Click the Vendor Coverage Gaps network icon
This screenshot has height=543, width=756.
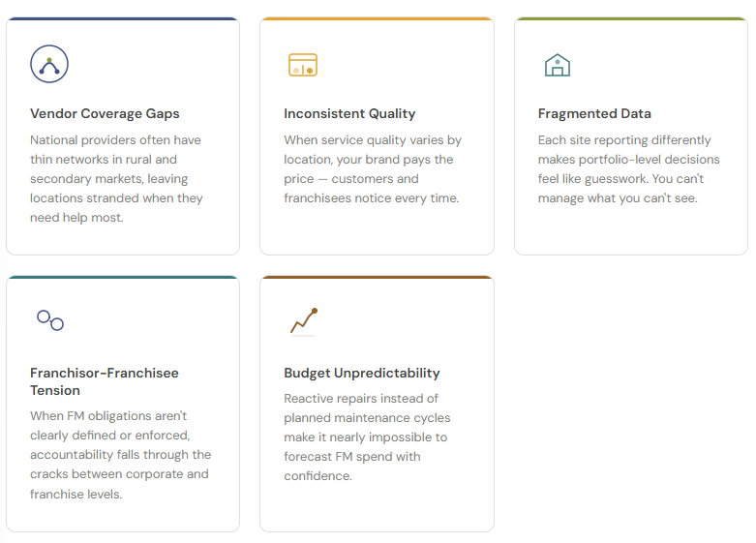coord(49,65)
